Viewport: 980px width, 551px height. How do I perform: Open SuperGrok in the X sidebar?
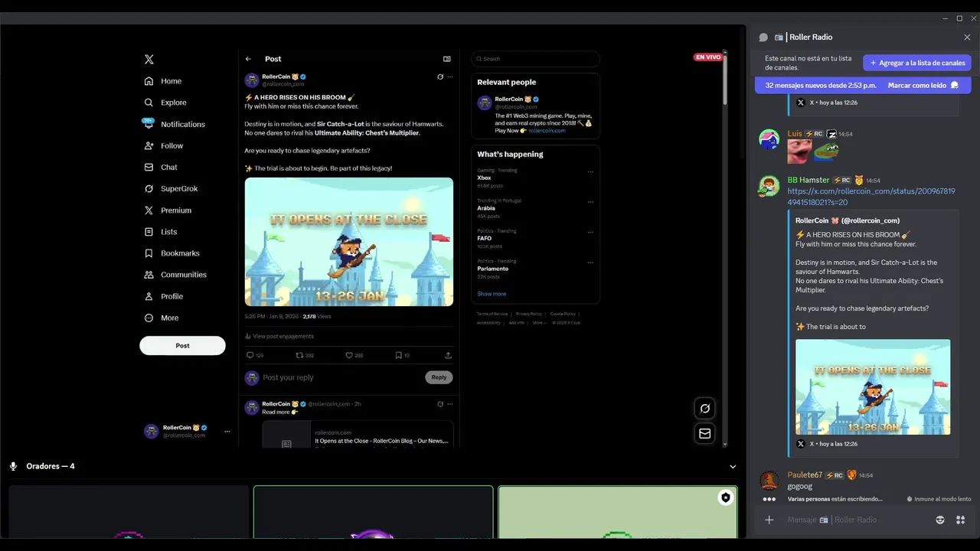[x=171, y=188]
